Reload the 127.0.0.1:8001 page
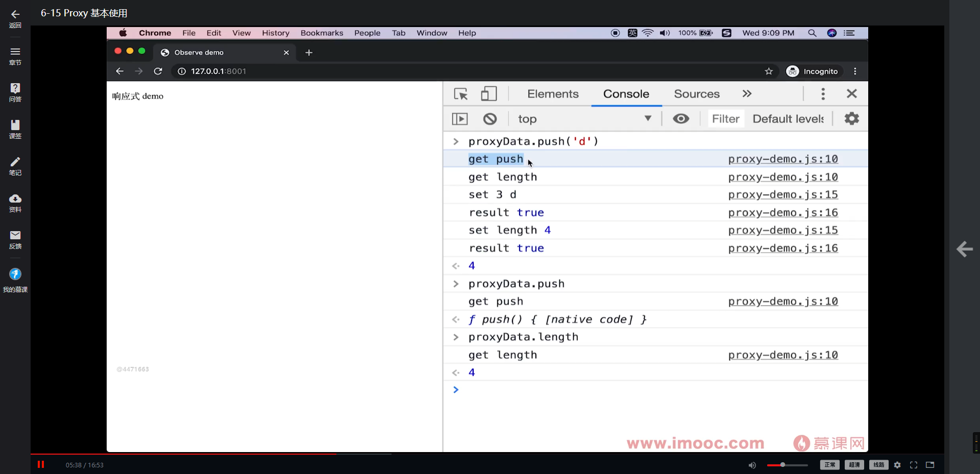 158,71
